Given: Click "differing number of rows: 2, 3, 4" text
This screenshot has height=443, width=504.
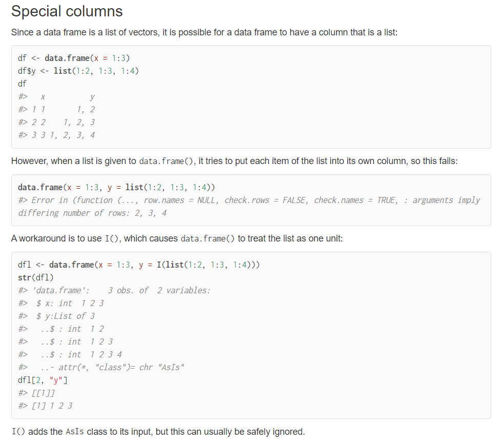Looking at the screenshot, I should pyautogui.click(x=92, y=213).
